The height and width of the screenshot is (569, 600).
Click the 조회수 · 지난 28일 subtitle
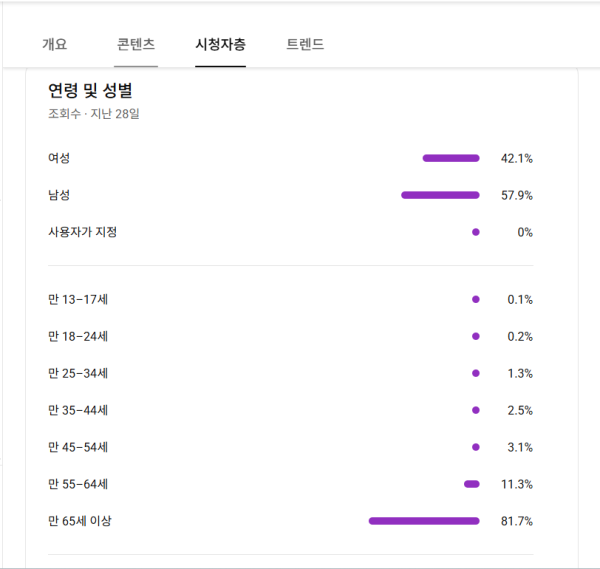pyautogui.click(x=93, y=114)
